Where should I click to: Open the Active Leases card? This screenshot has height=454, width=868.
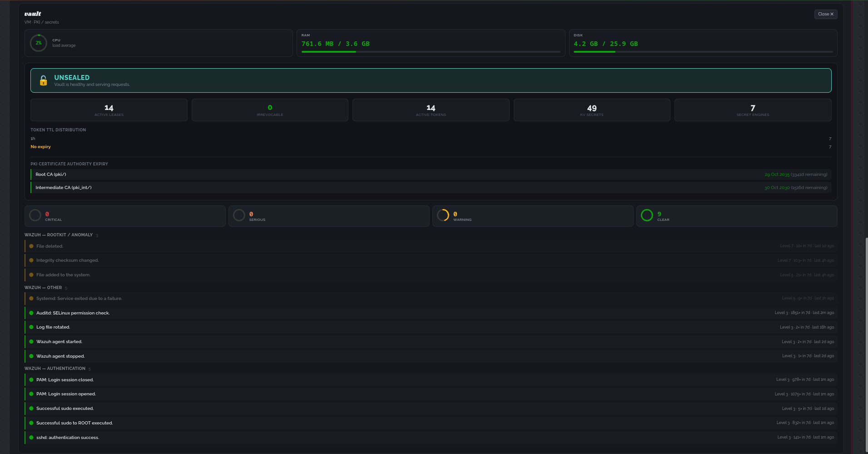point(109,110)
